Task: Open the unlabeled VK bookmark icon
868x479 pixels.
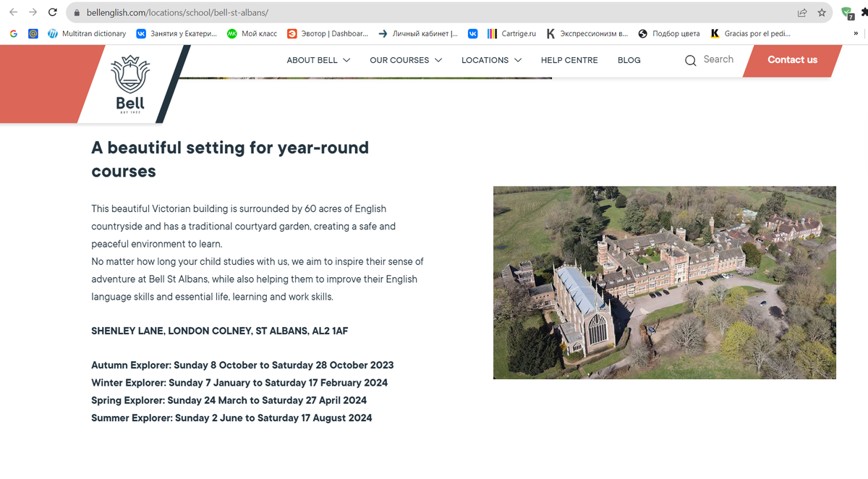Action: pos(473,33)
